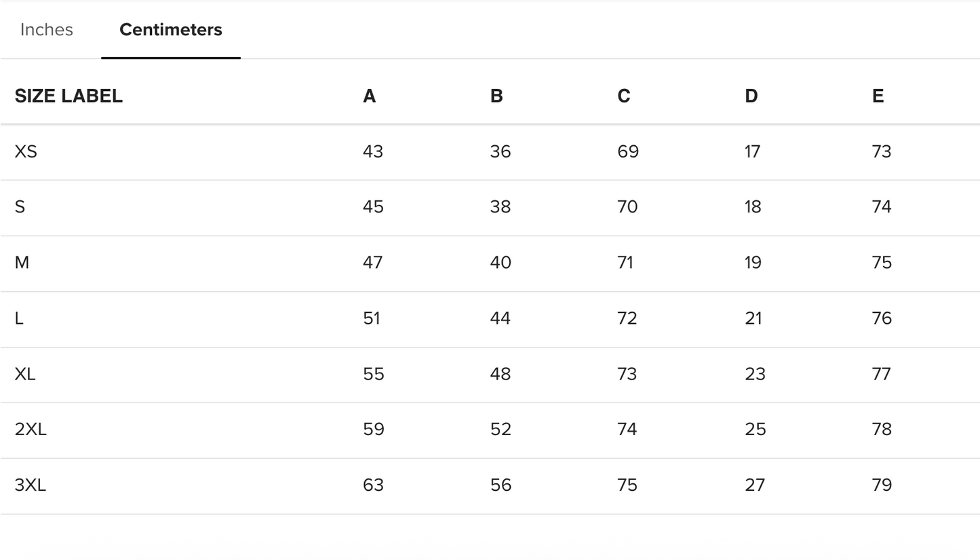Click column D header

(751, 96)
